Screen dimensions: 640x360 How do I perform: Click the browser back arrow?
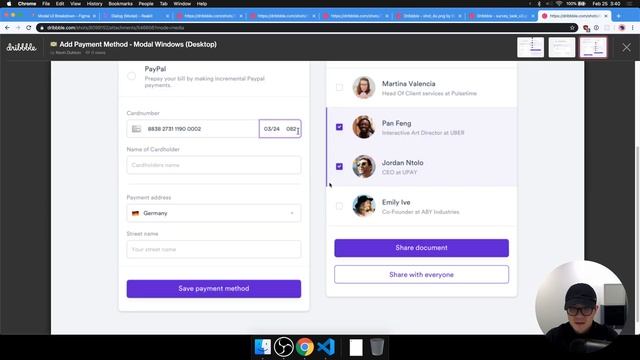coord(7,28)
